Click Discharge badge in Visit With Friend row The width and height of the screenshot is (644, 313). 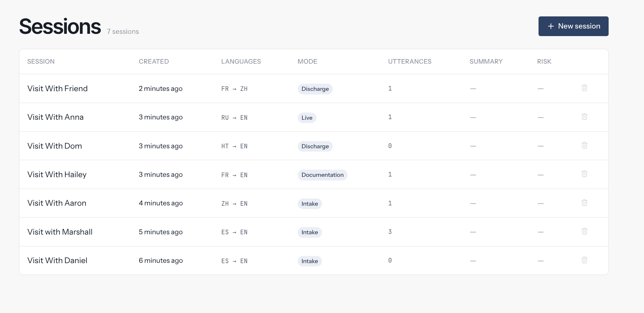[x=315, y=89]
